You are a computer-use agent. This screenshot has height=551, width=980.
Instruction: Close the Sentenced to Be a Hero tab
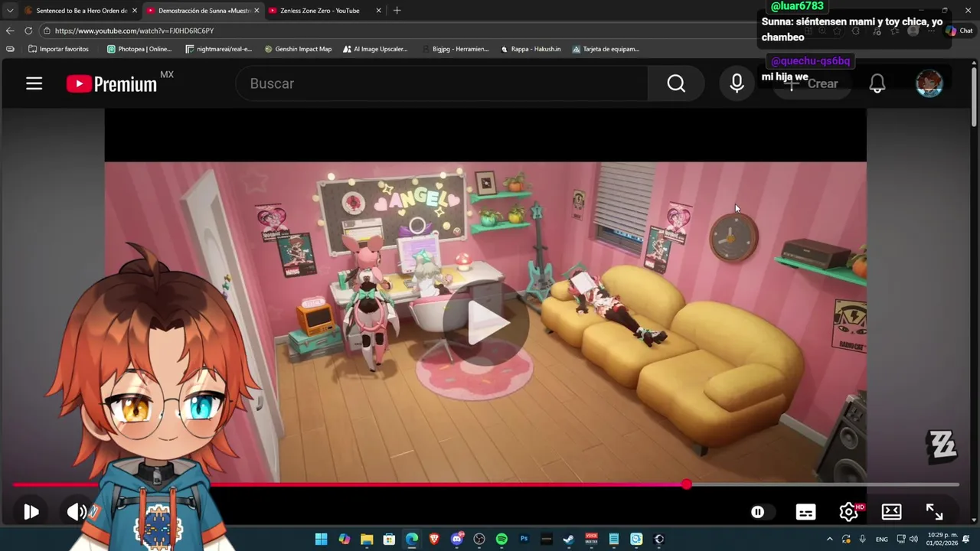click(134, 11)
